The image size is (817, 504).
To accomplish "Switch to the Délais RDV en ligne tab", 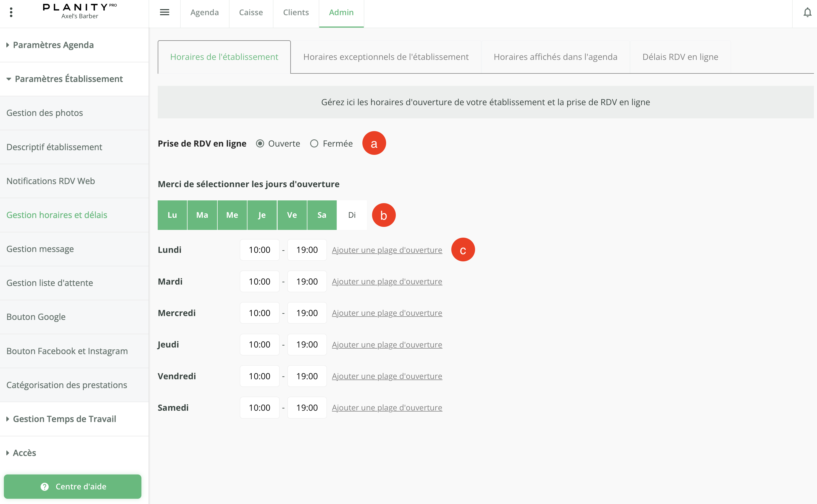I will tap(680, 57).
